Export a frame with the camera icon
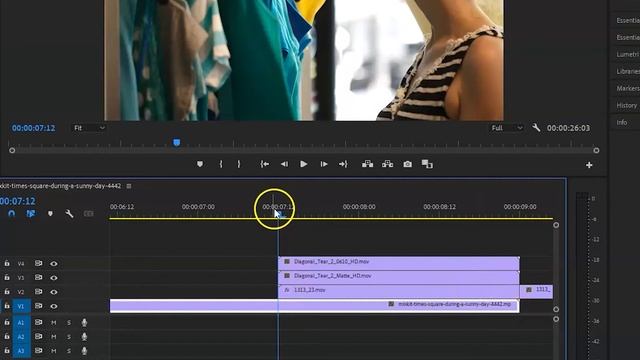This screenshot has height=360, width=640. [407, 164]
